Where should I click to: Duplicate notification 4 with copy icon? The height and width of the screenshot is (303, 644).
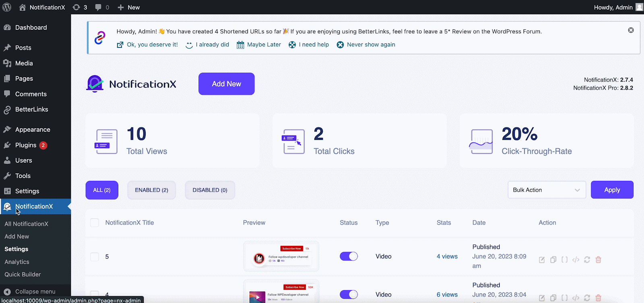[x=553, y=298]
